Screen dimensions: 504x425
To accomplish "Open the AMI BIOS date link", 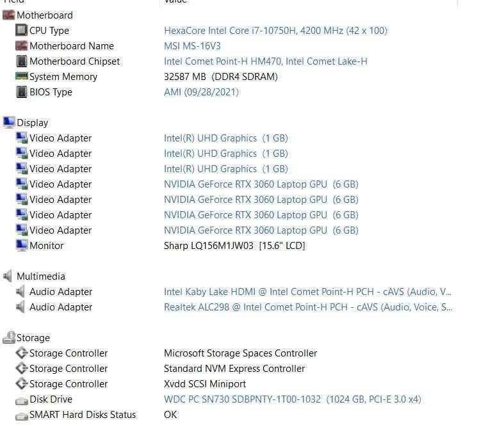I will (x=201, y=92).
